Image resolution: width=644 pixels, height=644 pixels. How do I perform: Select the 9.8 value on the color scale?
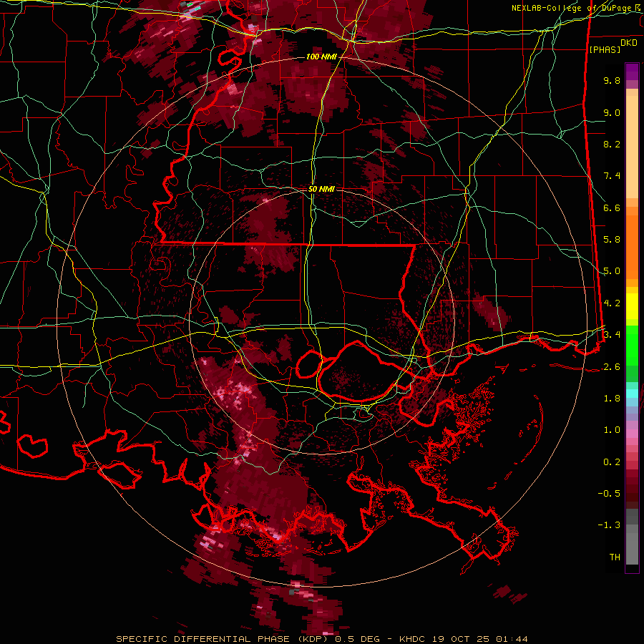(x=612, y=80)
